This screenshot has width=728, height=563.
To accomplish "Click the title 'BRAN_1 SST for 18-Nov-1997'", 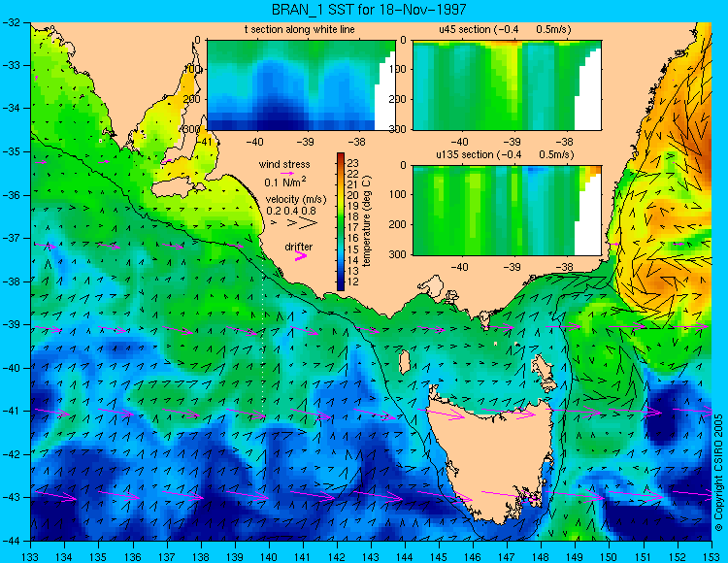I will coord(368,10).
